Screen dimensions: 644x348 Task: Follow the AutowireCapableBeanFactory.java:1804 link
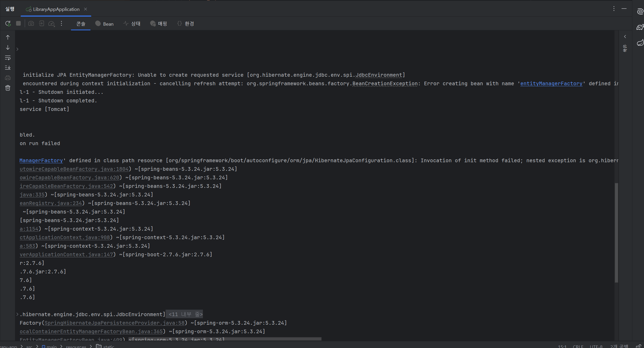74,169
